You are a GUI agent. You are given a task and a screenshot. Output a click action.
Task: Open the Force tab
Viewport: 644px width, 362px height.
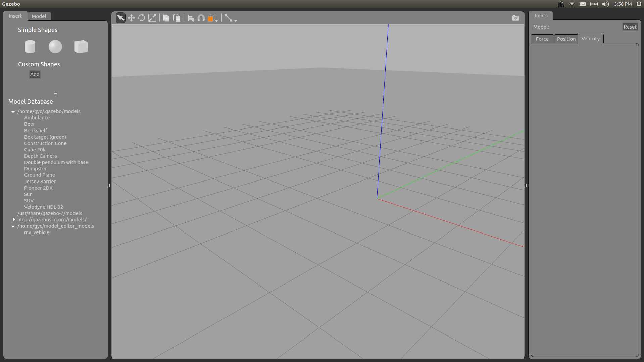point(542,39)
